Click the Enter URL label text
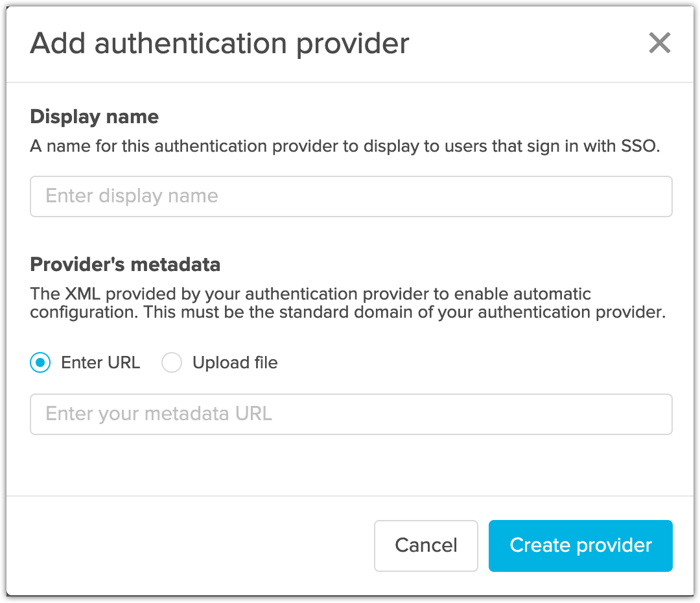The width and height of the screenshot is (700, 603). click(100, 362)
